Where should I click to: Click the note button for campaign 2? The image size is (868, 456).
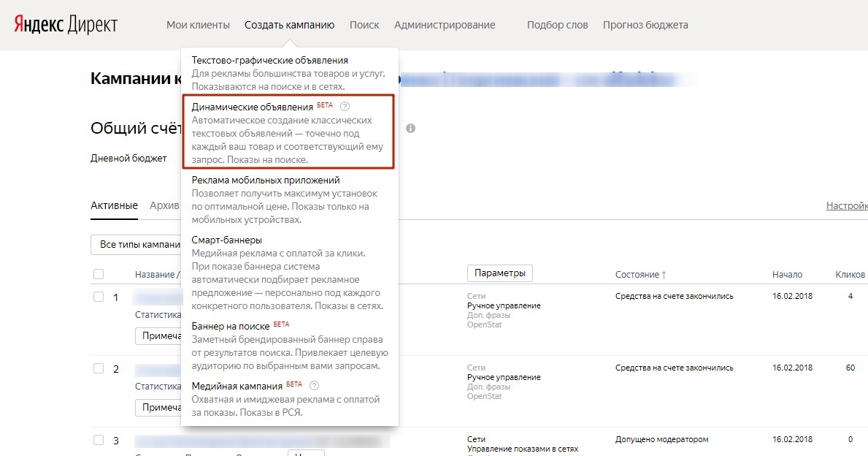(x=158, y=407)
